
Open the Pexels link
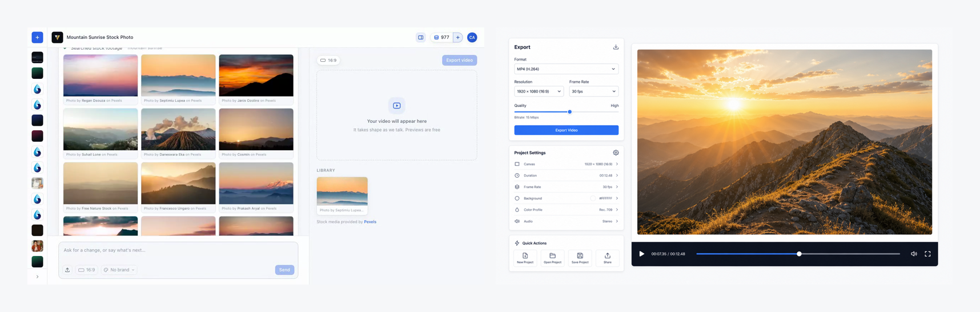(x=370, y=222)
